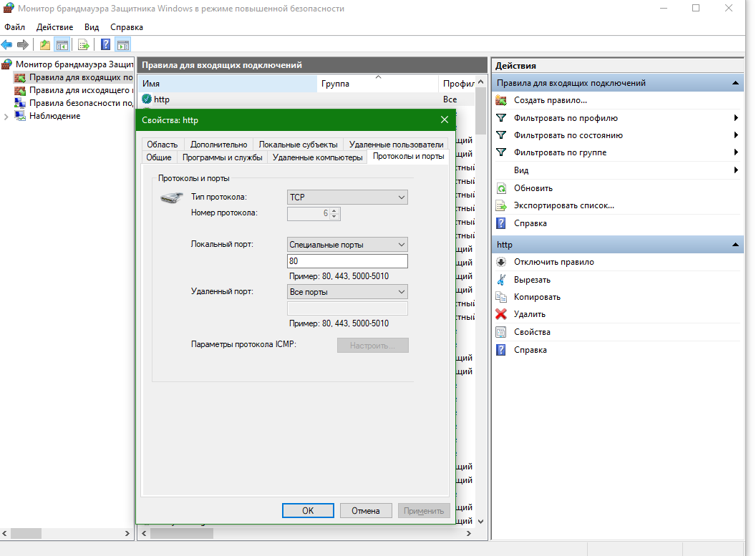Screen dimensions: 756x556
Task: Click the firewall icon in the title bar
Action: 8,8
